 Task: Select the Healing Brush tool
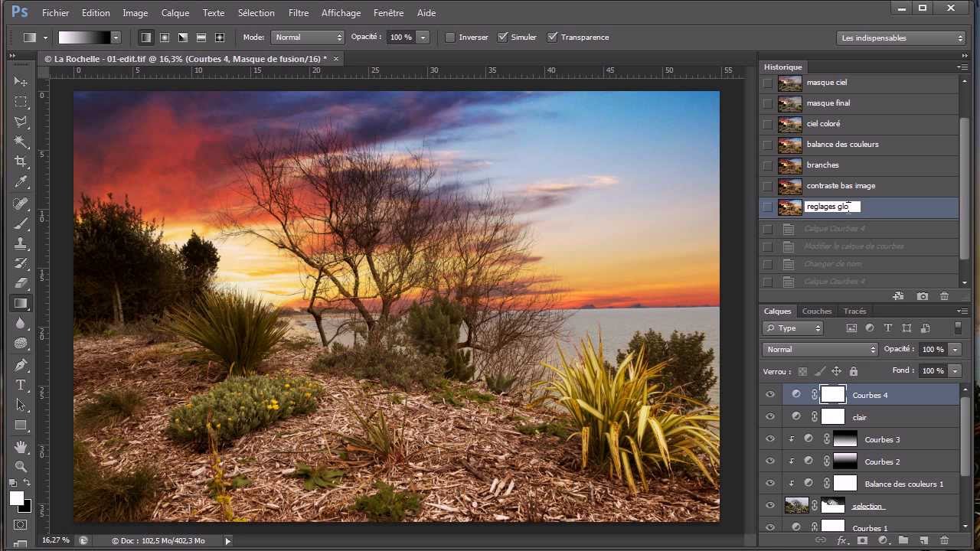(21, 204)
